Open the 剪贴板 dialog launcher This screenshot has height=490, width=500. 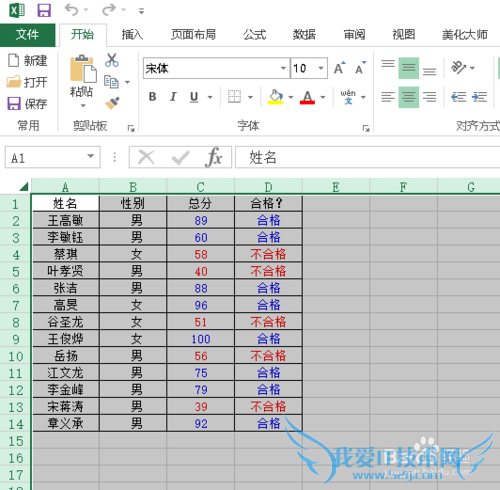pyautogui.click(x=131, y=128)
